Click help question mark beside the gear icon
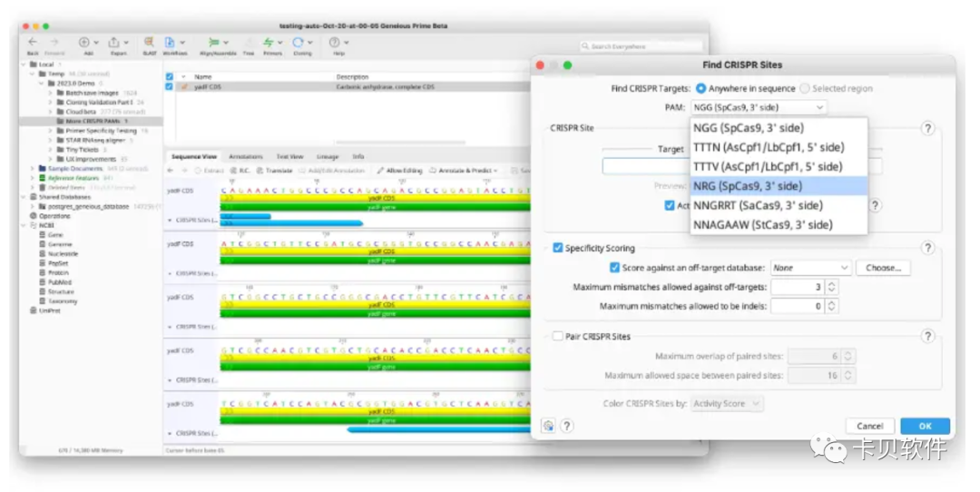Viewport: 980px width, 492px height. pyautogui.click(x=566, y=426)
